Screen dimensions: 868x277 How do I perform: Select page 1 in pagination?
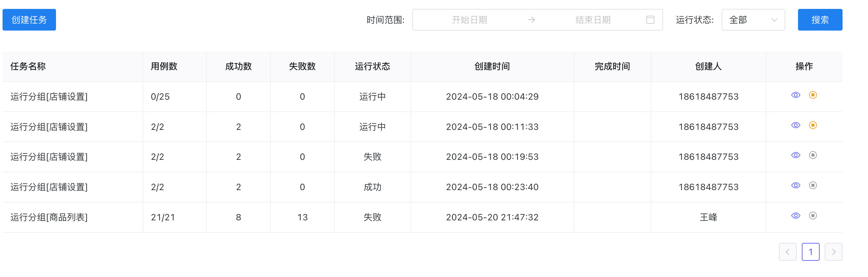click(x=810, y=252)
